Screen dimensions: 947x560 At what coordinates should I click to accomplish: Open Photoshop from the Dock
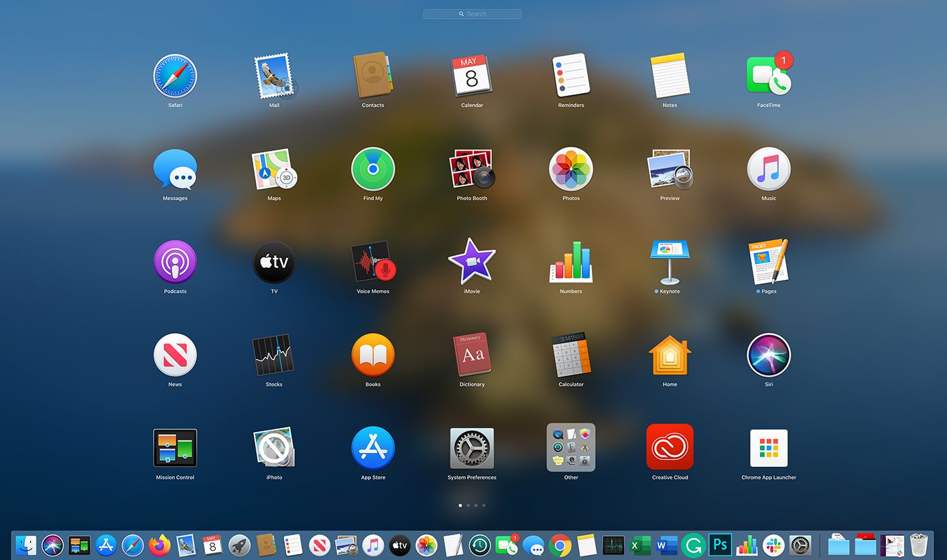tap(720, 545)
